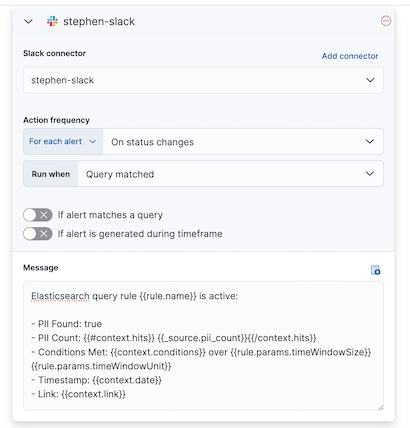The height and width of the screenshot is (428, 410).
Task: Click the chevron of the Slack connector select
Action: [370, 80]
